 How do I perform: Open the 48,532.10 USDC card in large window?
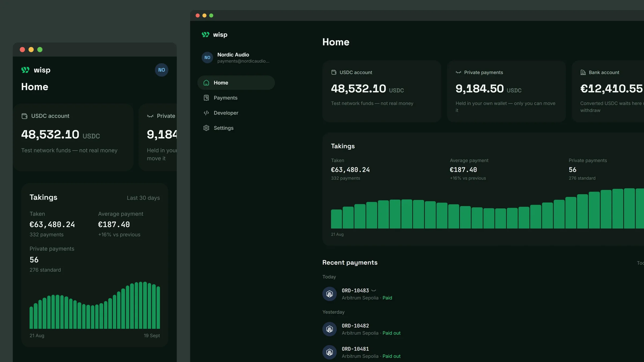[x=382, y=91]
